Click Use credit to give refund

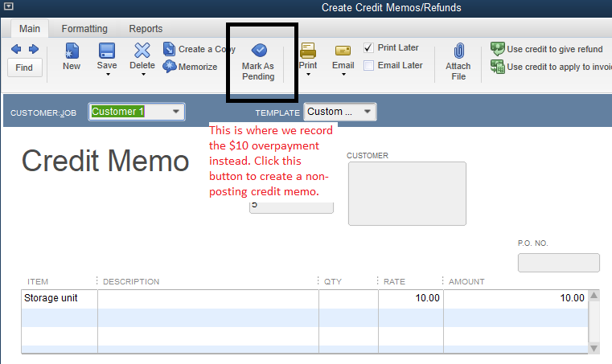(547, 49)
